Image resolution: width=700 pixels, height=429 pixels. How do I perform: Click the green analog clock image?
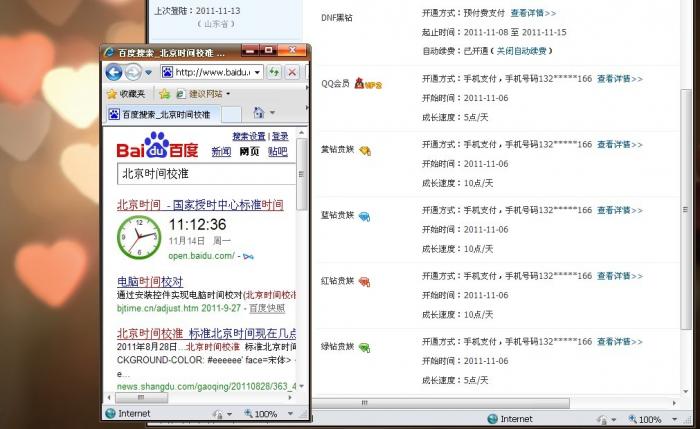tap(139, 237)
